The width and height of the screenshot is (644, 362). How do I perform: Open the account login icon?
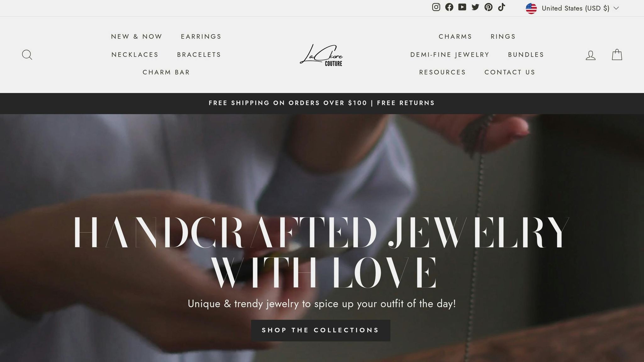591,55
